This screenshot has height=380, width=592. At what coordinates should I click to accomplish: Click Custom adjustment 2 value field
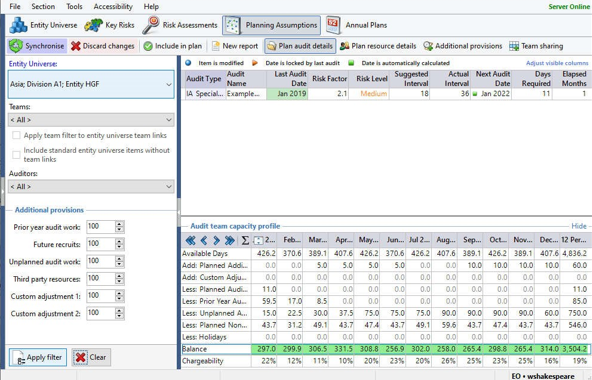coord(100,314)
